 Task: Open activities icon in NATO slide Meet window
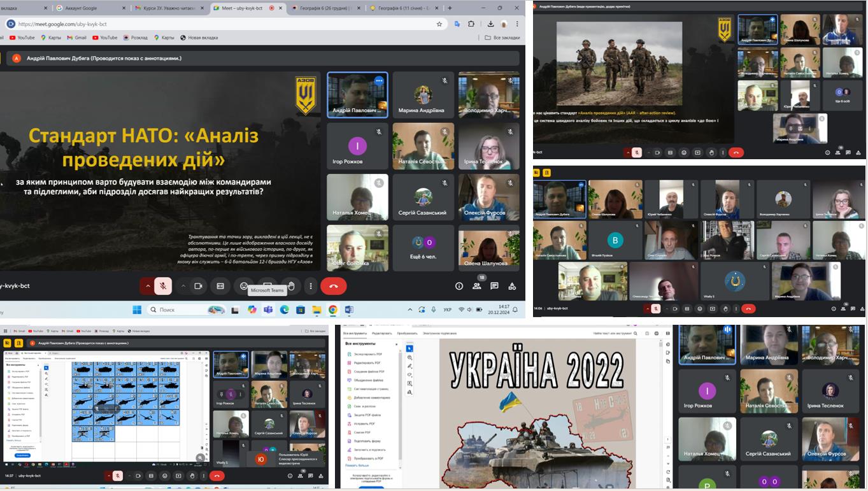point(512,286)
